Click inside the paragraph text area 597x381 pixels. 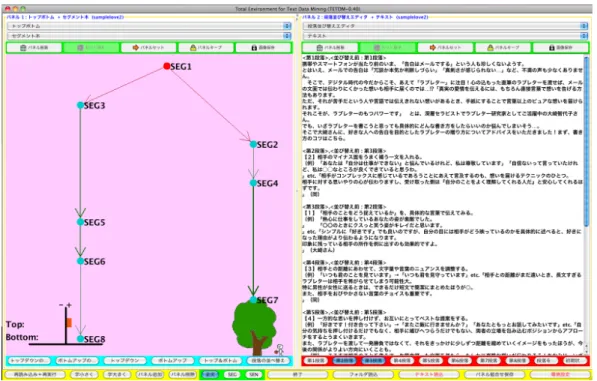pos(443,206)
